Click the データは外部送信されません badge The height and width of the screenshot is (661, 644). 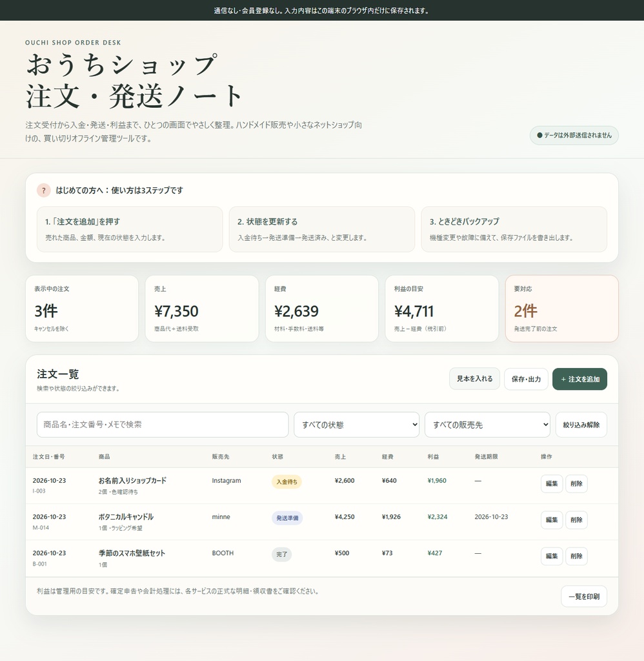(x=574, y=136)
